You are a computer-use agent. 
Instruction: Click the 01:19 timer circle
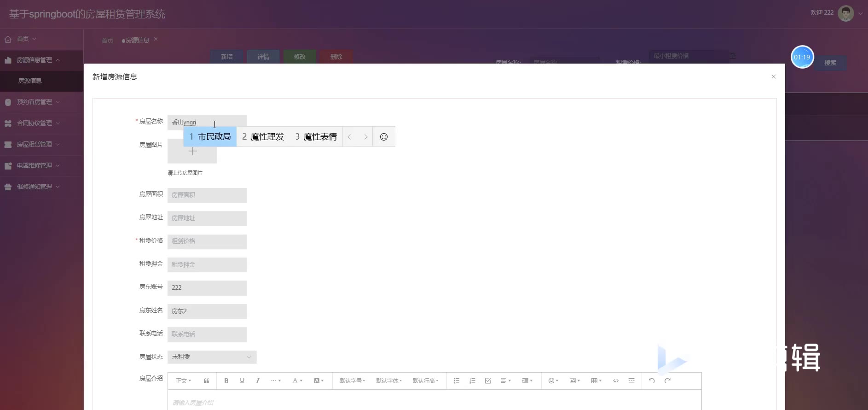(x=802, y=57)
